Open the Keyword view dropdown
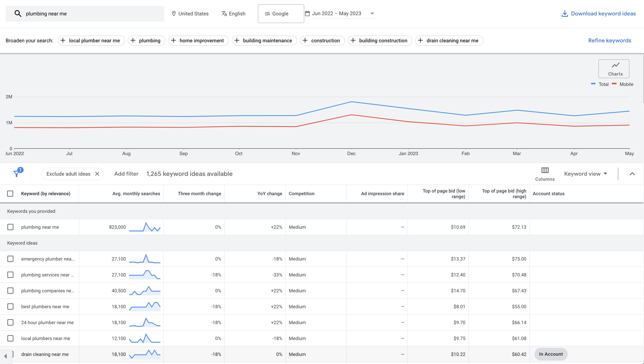644x364 pixels. coord(586,173)
